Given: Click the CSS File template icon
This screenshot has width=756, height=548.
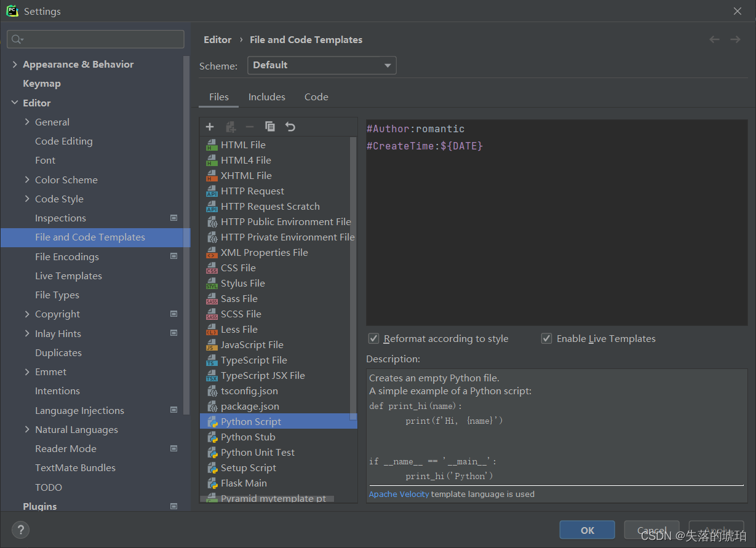Looking at the screenshot, I should pyautogui.click(x=212, y=268).
